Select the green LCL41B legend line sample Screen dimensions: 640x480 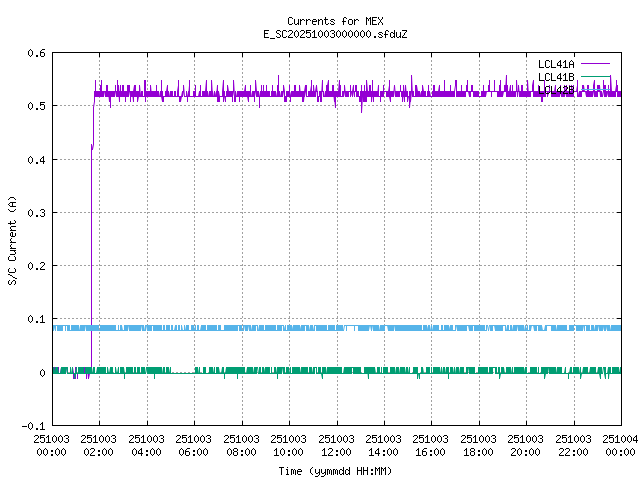click(x=595, y=77)
